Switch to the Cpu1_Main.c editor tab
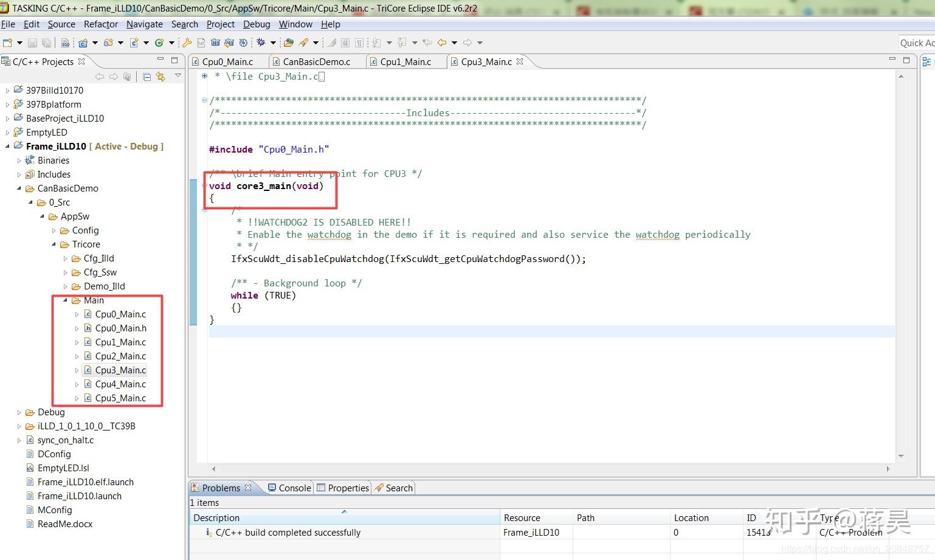The image size is (935, 560). coord(405,61)
